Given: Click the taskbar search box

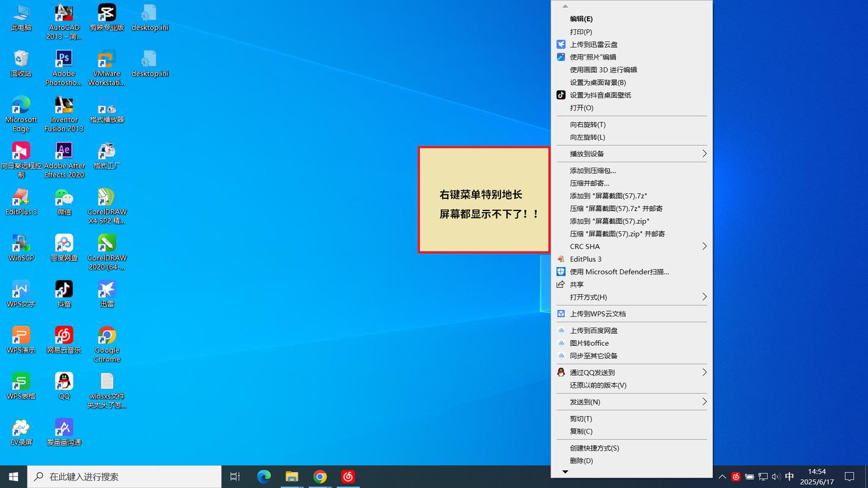Looking at the screenshot, I should point(122,476).
